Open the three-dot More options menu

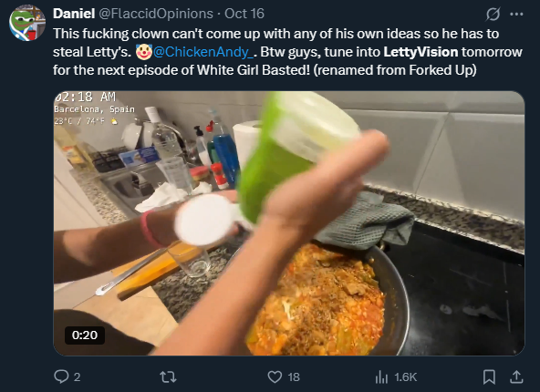click(x=516, y=14)
